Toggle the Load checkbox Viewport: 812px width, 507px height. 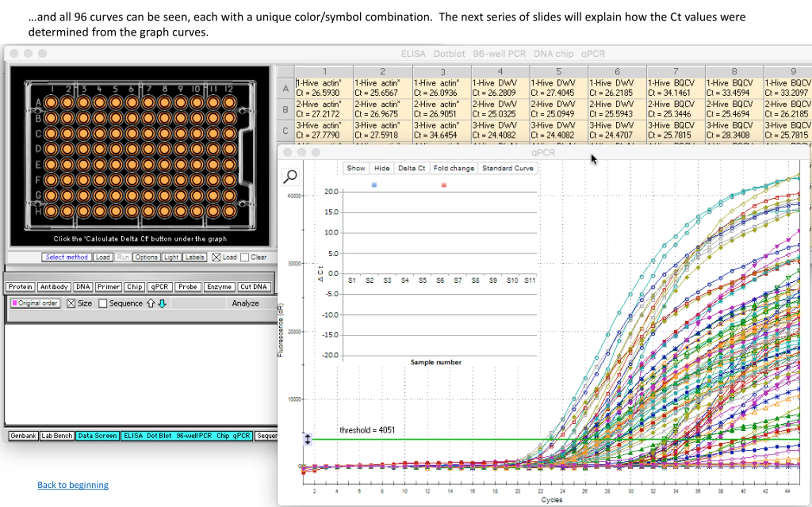(216, 257)
